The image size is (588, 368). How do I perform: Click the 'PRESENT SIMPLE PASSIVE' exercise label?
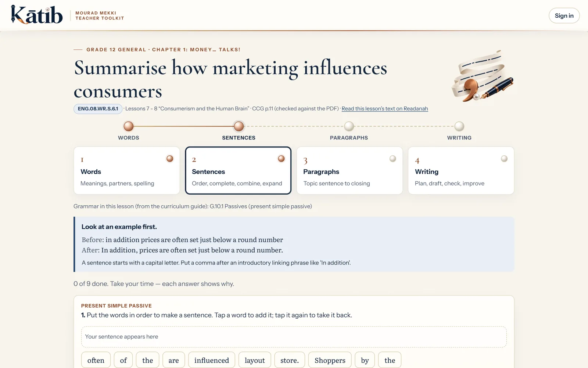pyautogui.click(x=116, y=306)
